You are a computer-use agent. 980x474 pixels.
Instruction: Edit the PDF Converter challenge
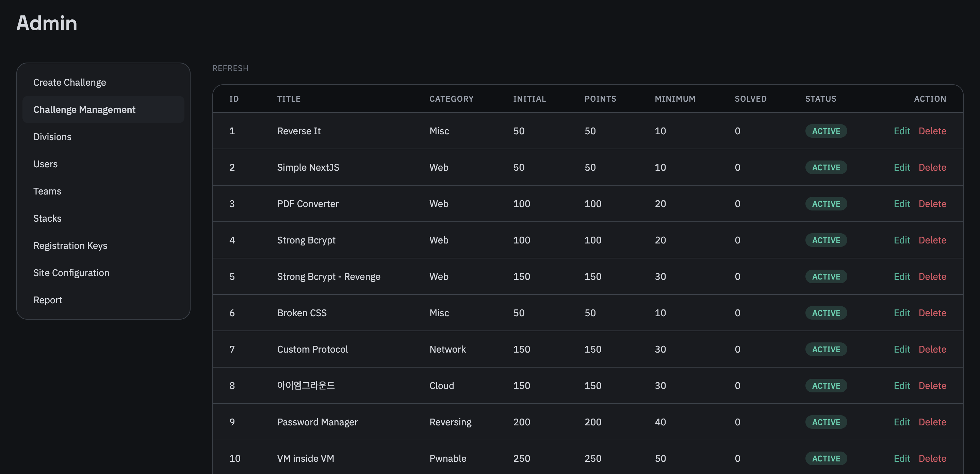[x=902, y=204]
